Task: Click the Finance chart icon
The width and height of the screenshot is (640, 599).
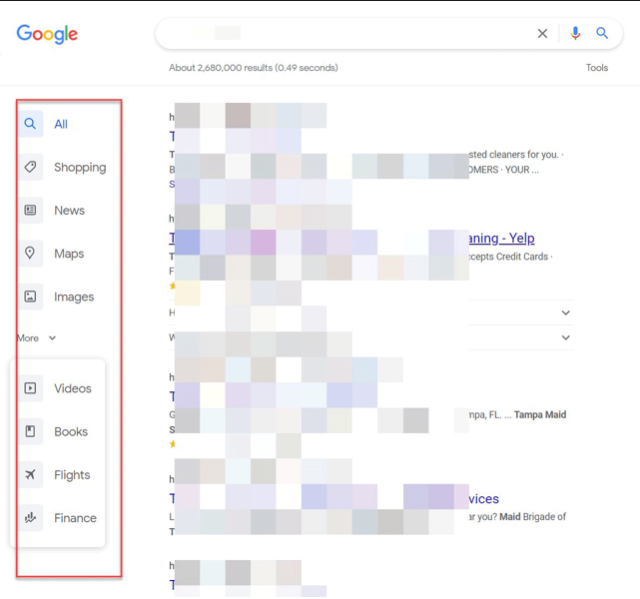Action: (x=30, y=518)
